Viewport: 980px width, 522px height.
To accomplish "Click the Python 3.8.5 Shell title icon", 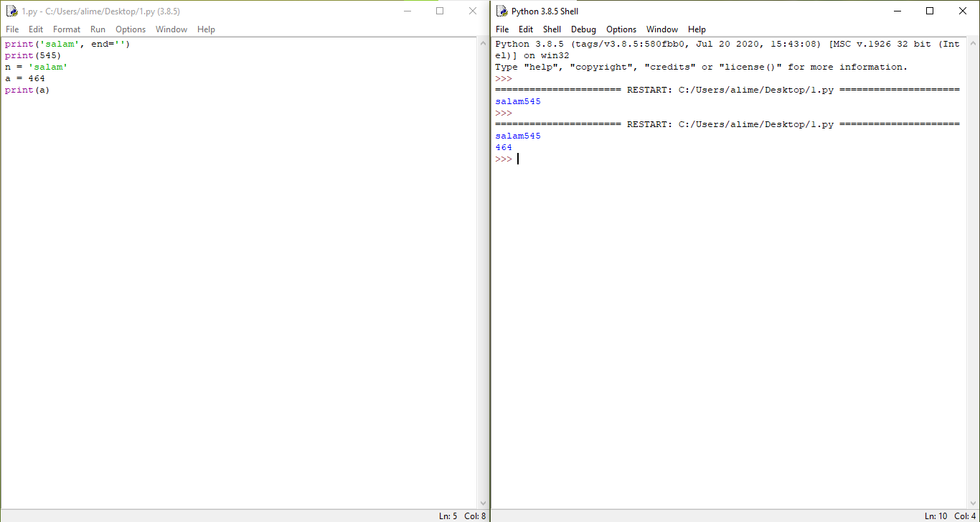I will [502, 11].
